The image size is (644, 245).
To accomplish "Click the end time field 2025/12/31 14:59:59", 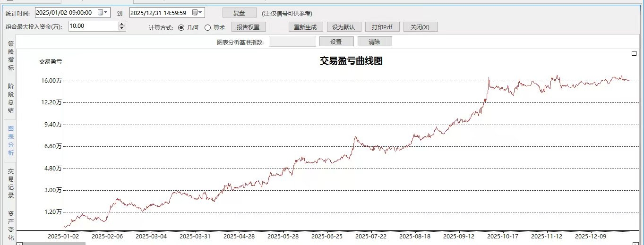I will click(167, 13).
